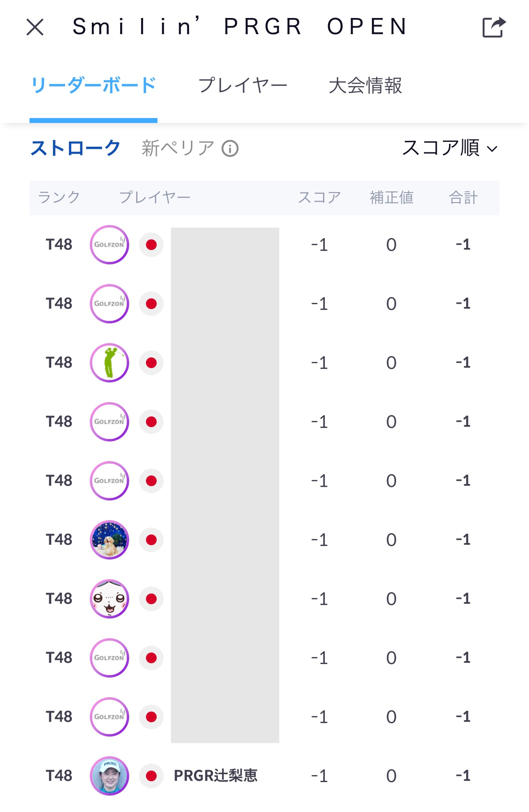Image resolution: width=529 pixels, height=812 pixels.
Task: Tap the 合計 column header
Action: coord(463,198)
